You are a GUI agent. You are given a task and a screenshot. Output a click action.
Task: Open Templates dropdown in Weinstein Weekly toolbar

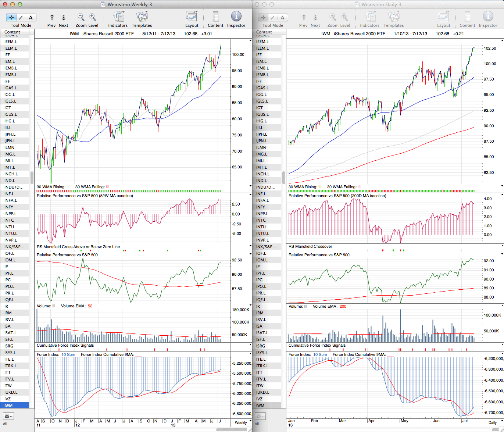pyautogui.click(x=142, y=17)
